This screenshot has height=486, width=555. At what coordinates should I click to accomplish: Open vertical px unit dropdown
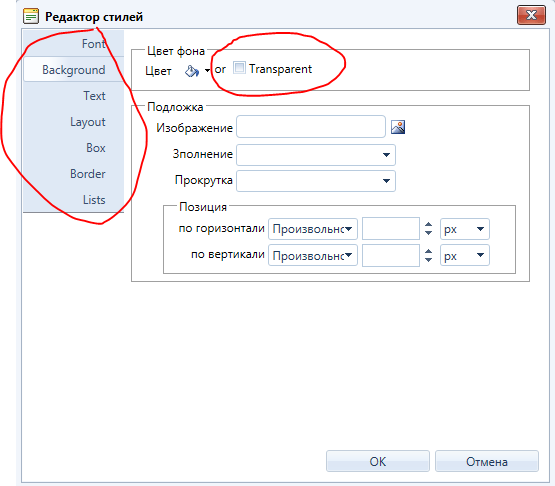point(465,255)
